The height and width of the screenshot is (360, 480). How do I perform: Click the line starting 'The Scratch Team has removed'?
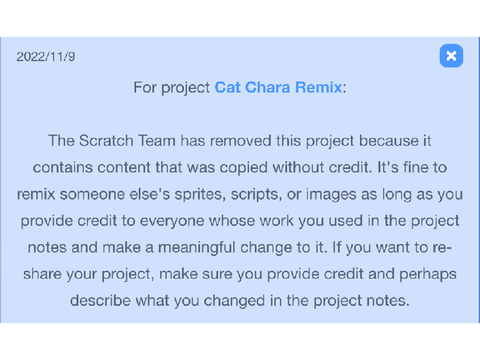240,141
